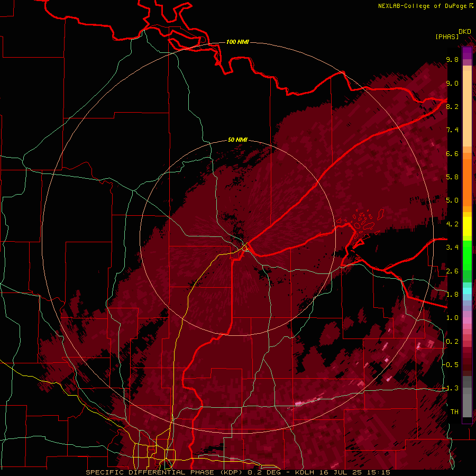Click the -1.3 scale value

pyautogui.click(x=451, y=388)
